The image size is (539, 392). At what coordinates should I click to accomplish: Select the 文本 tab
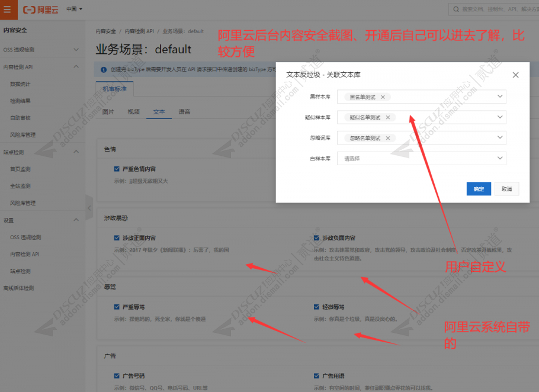(x=159, y=112)
